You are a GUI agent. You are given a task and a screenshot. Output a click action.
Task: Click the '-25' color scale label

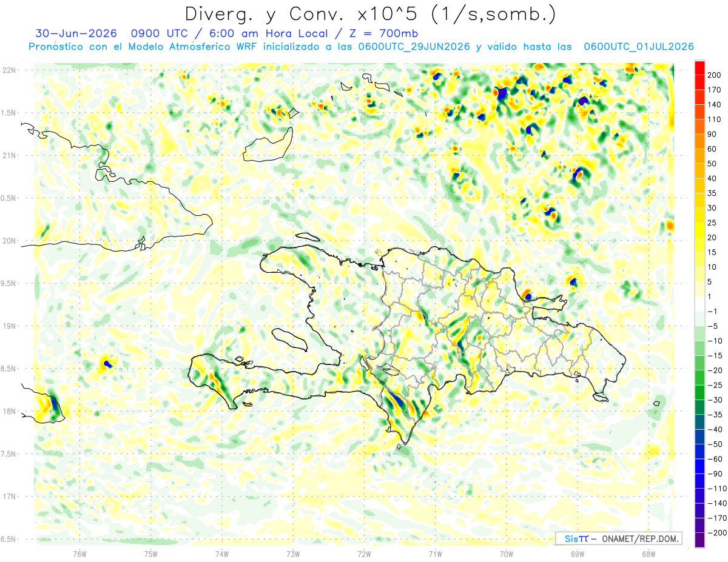(715, 385)
